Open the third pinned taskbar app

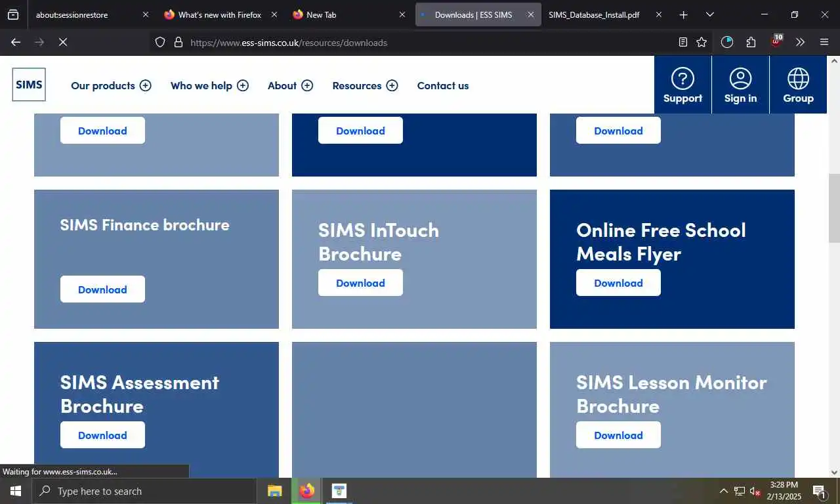click(x=339, y=491)
